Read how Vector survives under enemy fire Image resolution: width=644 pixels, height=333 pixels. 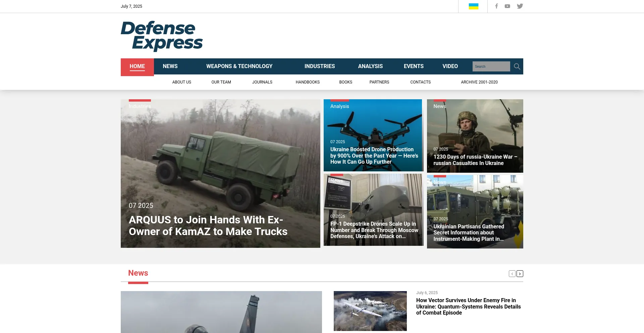point(468,306)
